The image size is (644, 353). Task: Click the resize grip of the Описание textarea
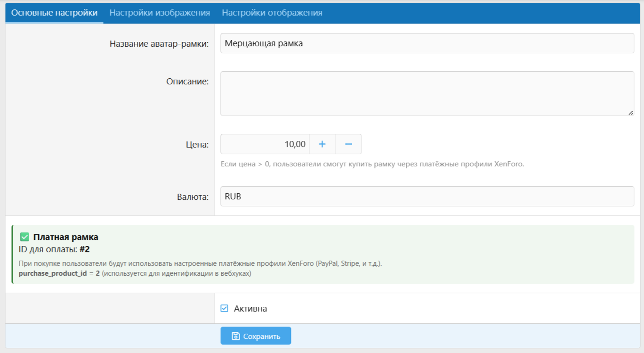(x=630, y=113)
